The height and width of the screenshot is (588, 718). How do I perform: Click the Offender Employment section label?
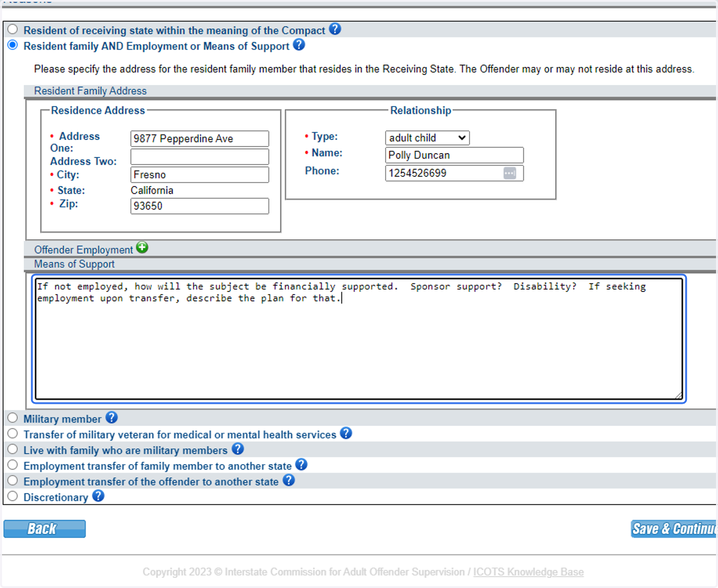[83, 249]
